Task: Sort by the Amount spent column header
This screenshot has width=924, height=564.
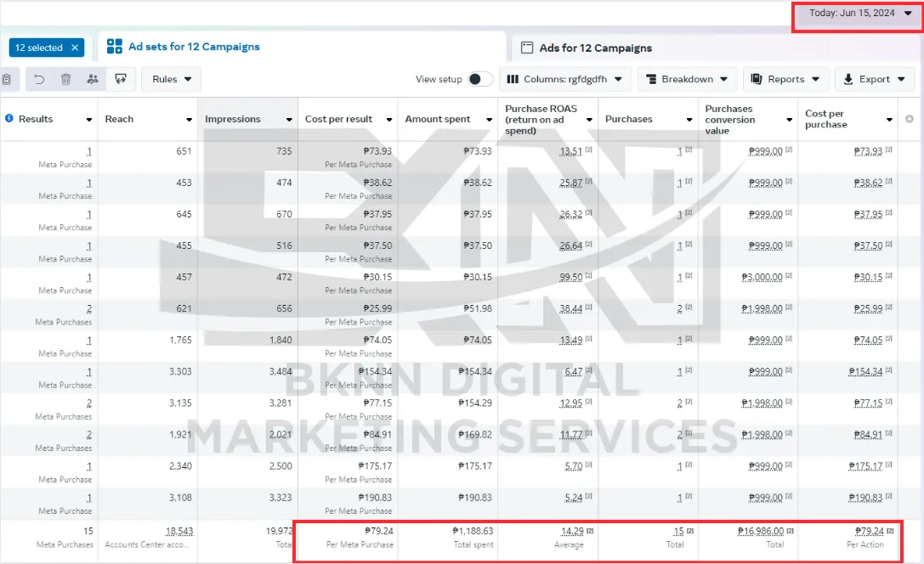Action: 438,119
